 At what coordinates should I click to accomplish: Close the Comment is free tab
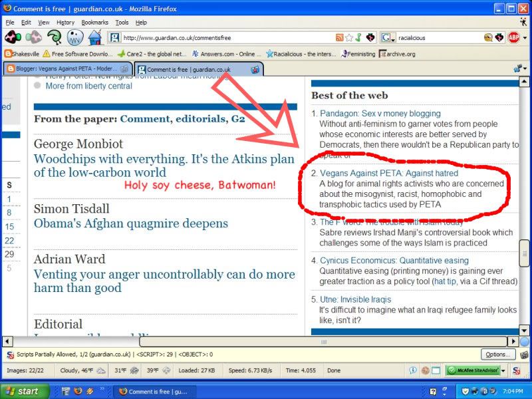pyautogui.click(x=255, y=70)
